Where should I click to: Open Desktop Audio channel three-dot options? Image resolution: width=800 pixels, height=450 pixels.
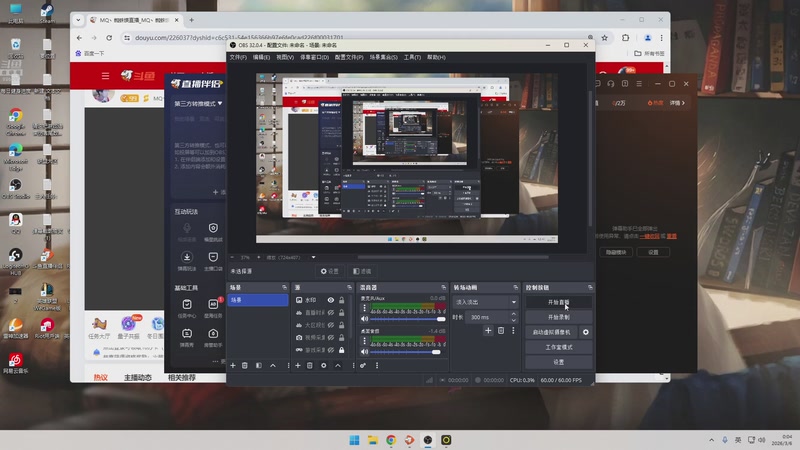coord(364,340)
